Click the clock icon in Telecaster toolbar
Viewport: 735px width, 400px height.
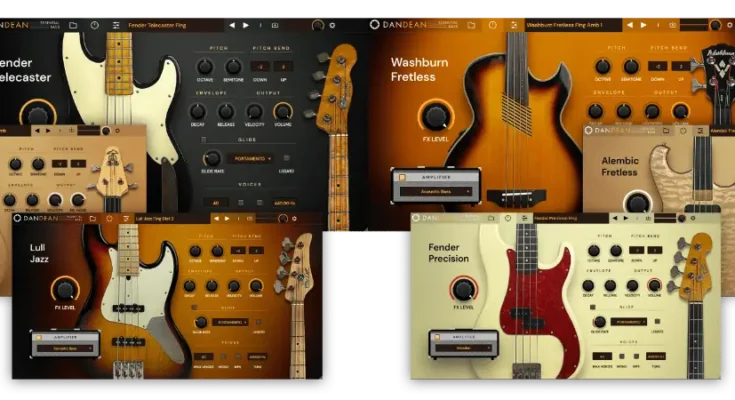tap(94, 24)
